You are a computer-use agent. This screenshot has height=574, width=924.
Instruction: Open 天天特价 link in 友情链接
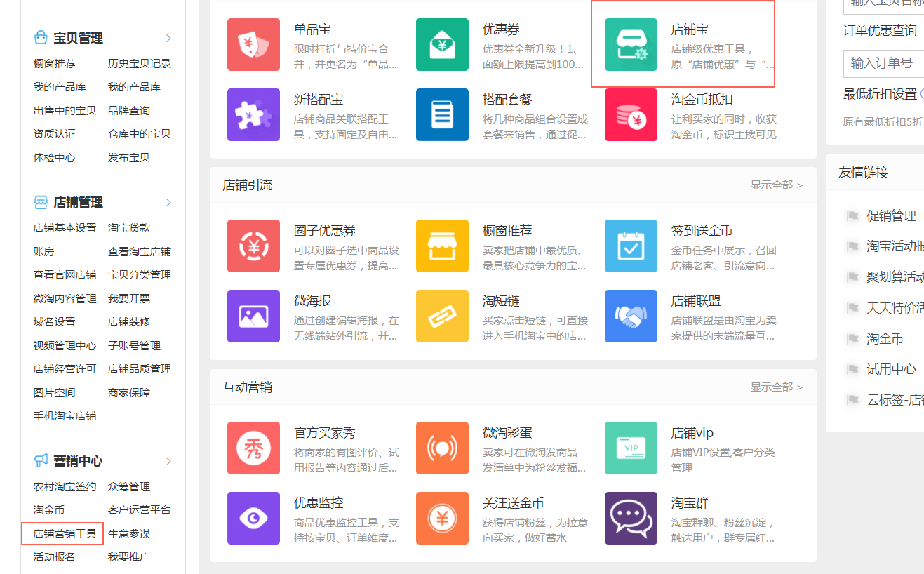click(x=895, y=308)
